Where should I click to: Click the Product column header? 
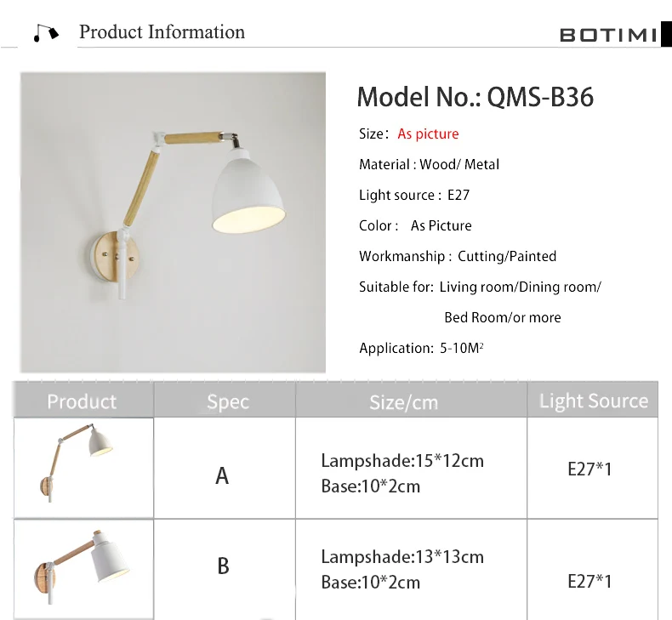pos(82,401)
